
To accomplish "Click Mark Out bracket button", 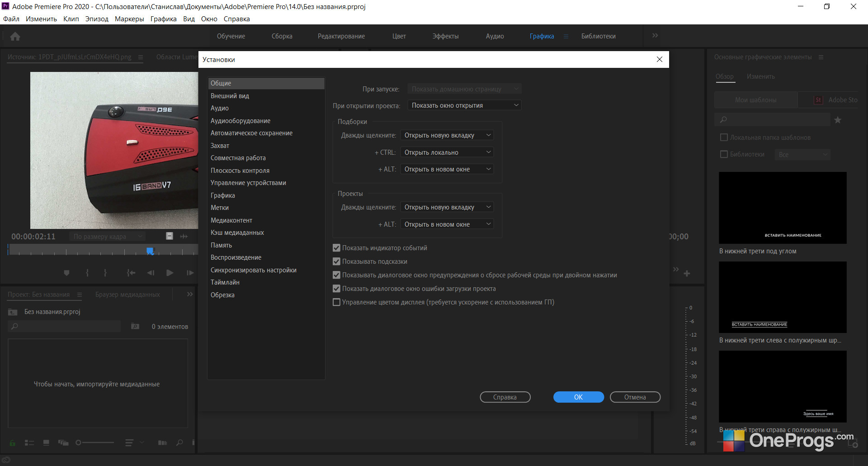I will 105,273.
